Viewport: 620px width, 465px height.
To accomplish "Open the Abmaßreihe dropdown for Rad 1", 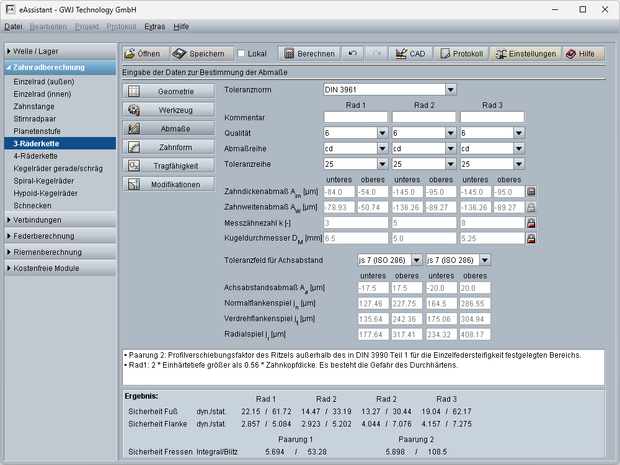I will pos(382,147).
